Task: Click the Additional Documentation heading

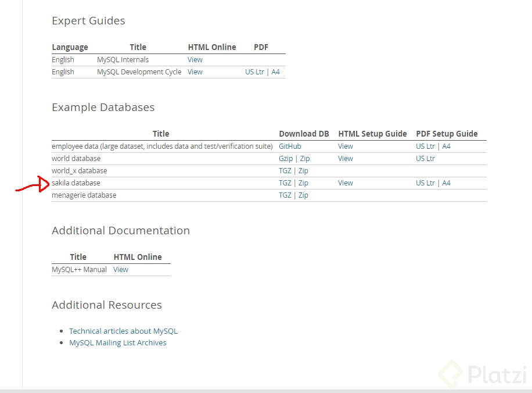Action: [x=121, y=231]
